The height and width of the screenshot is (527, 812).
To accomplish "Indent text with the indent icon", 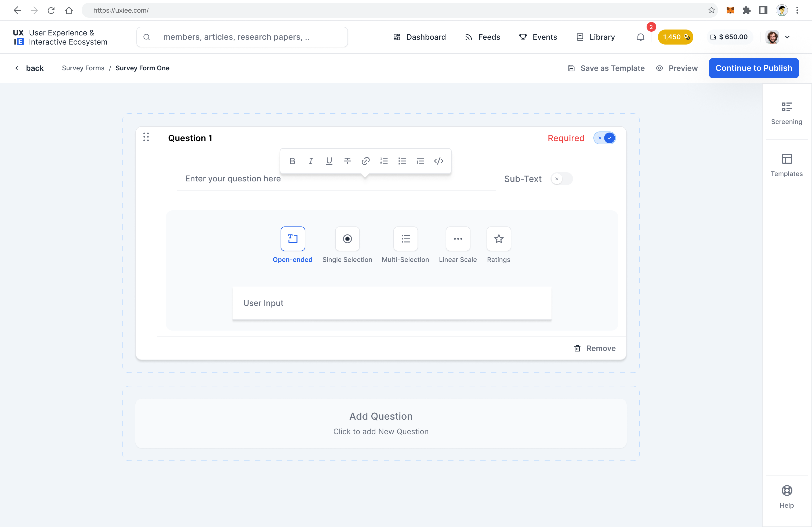I will click(x=420, y=161).
